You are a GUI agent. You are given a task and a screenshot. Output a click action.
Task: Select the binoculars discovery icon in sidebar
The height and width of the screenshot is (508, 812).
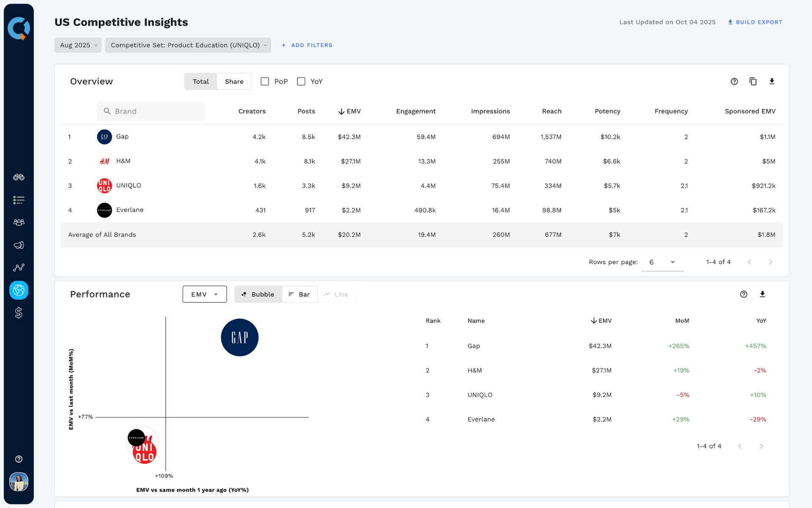(x=19, y=177)
